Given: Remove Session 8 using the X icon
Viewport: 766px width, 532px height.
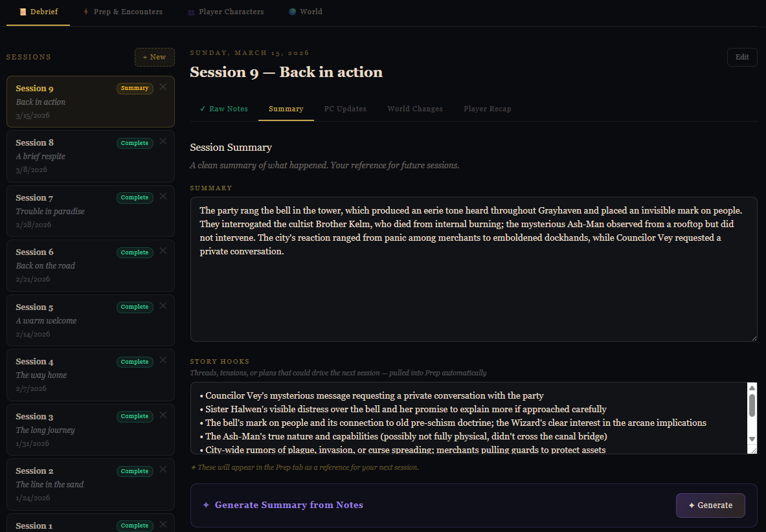Looking at the screenshot, I should 163,142.
